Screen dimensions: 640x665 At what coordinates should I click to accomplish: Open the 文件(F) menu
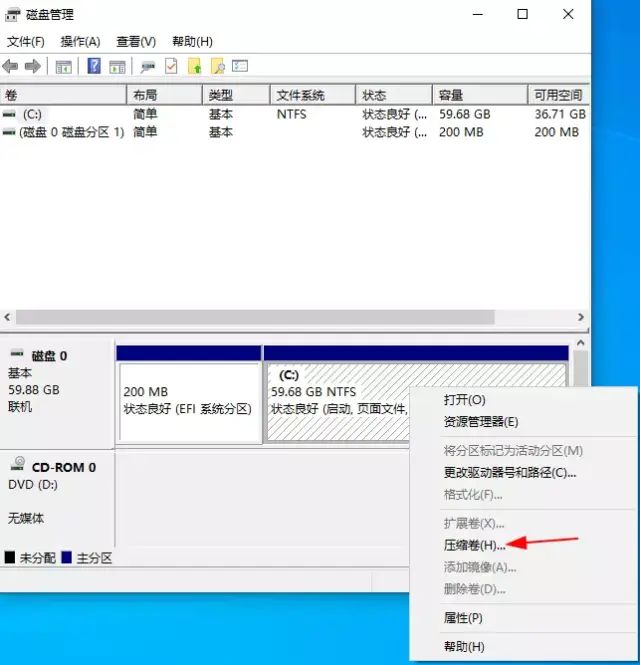(x=26, y=41)
